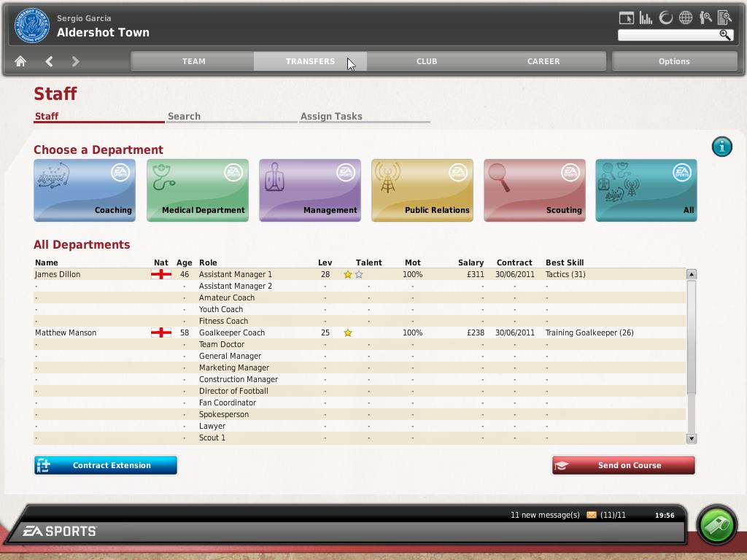The width and height of the screenshot is (747, 560).
Task: Open the player search icon
Action: click(705, 18)
